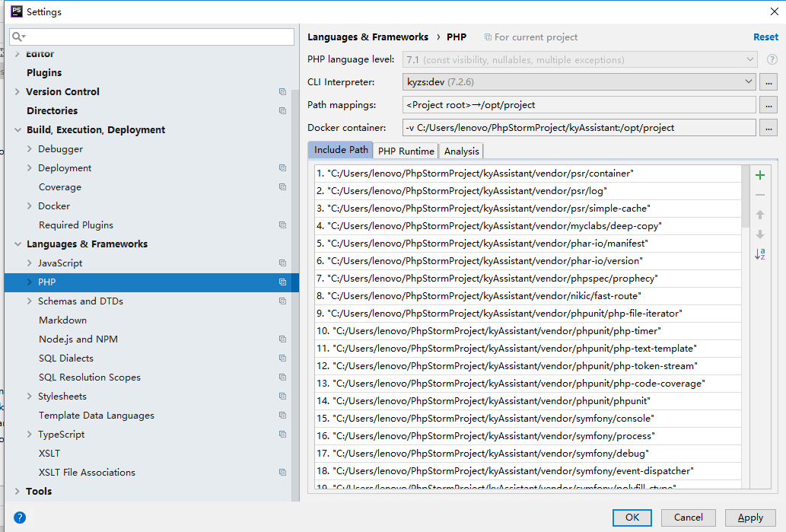Click project-level icon on the PHP row

pyautogui.click(x=283, y=282)
